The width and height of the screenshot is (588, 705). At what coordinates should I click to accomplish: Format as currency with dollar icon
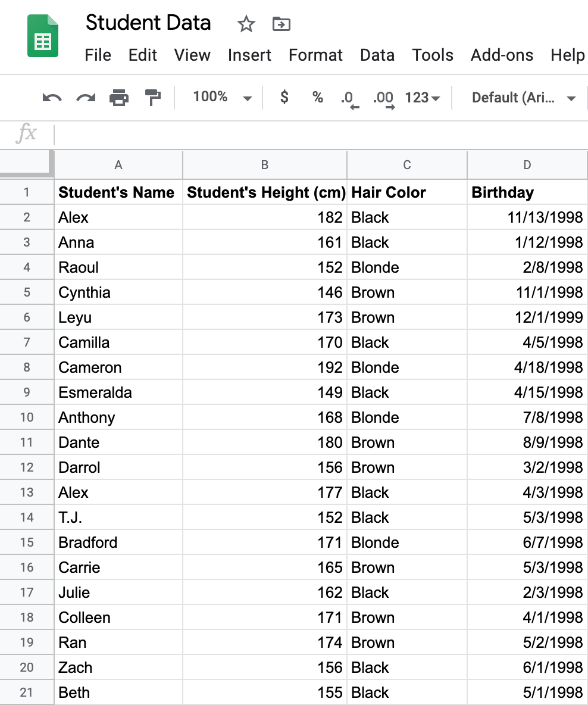tap(284, 96)
